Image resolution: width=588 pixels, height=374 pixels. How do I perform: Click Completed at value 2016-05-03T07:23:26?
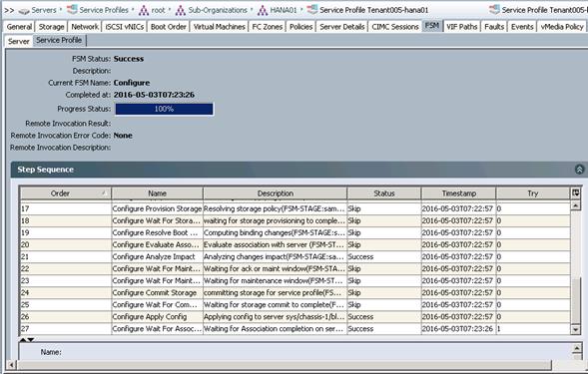[154, 95]
